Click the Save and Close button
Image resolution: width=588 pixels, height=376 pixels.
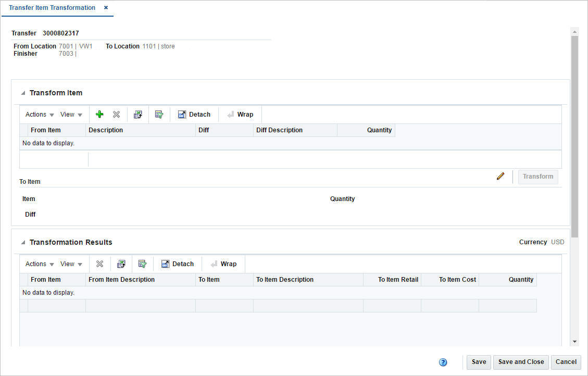(x=521, y=362)
